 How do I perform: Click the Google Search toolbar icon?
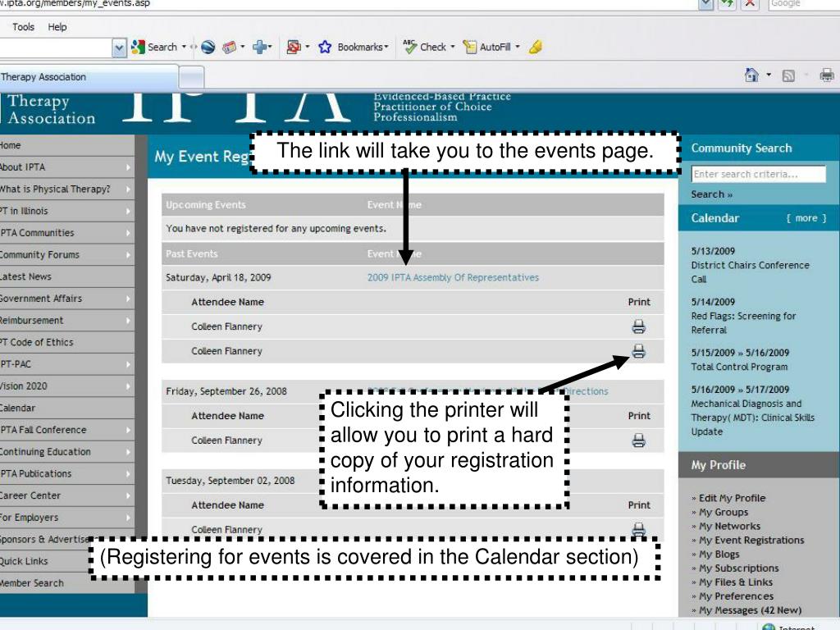click(x=138, y=47)
